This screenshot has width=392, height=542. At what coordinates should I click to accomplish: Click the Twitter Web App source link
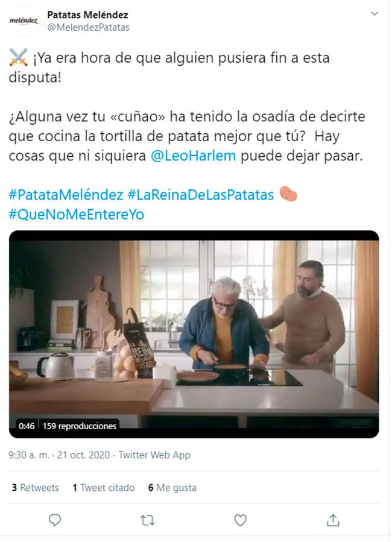pyautogui.click(x=154, y=455)
